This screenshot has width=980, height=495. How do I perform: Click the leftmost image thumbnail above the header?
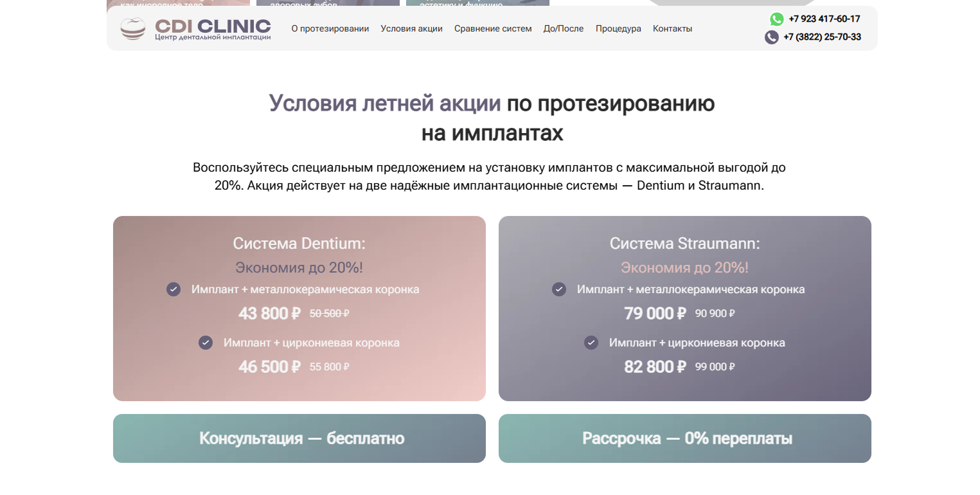(178, 5)
